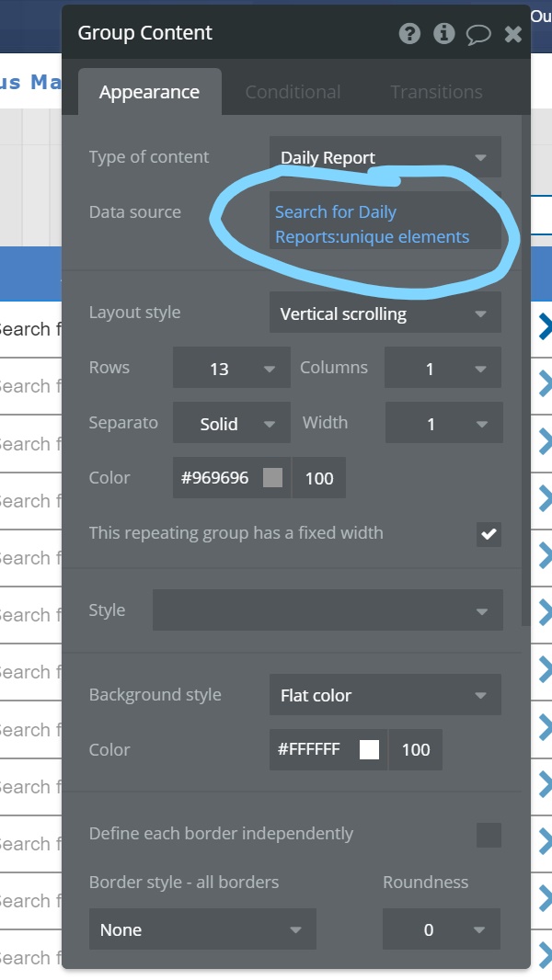The image size is (552, 980).
Task: Open the Type of content dropdown
Action: [385, 157]
